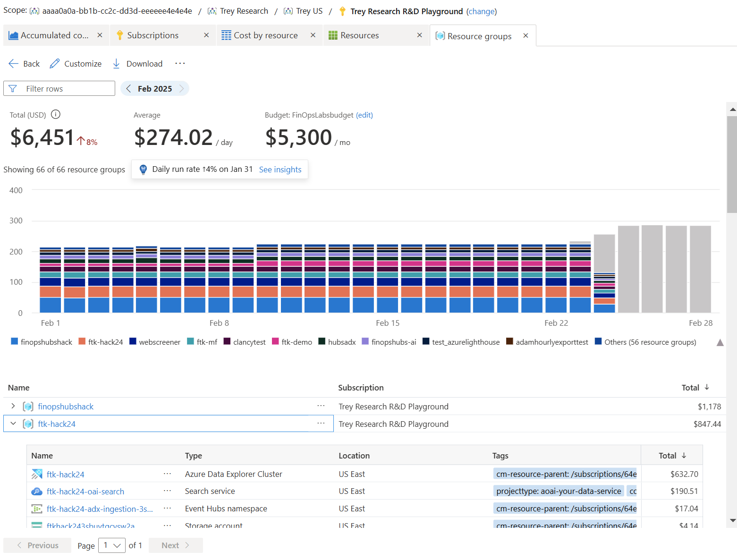The image size is (737, 560).
Task: Click the See insights link
Action: coord(280,170)
